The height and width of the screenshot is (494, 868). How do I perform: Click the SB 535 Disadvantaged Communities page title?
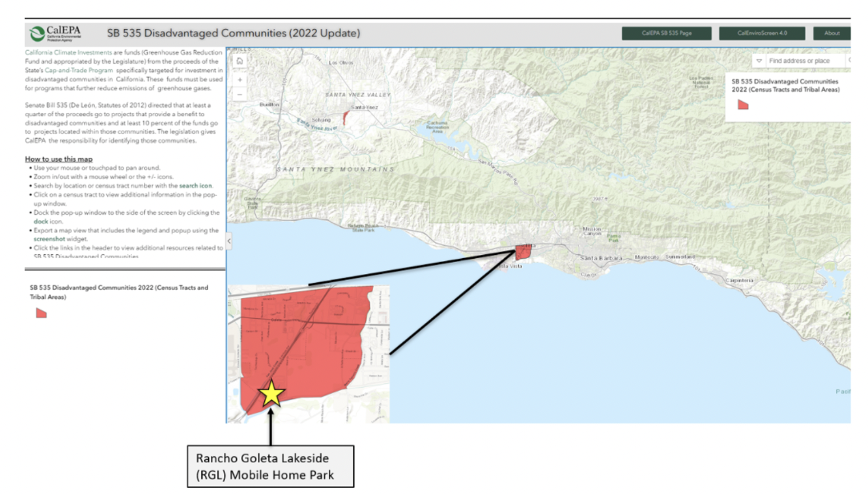pos(234,33)
